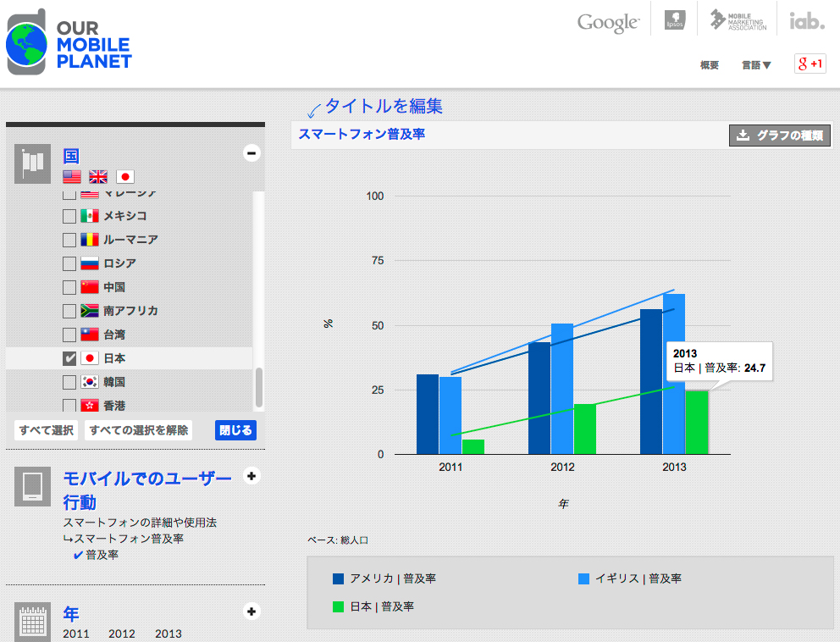Click the Russia flag icon in list
840x642 pixels.
pos(90,263)
